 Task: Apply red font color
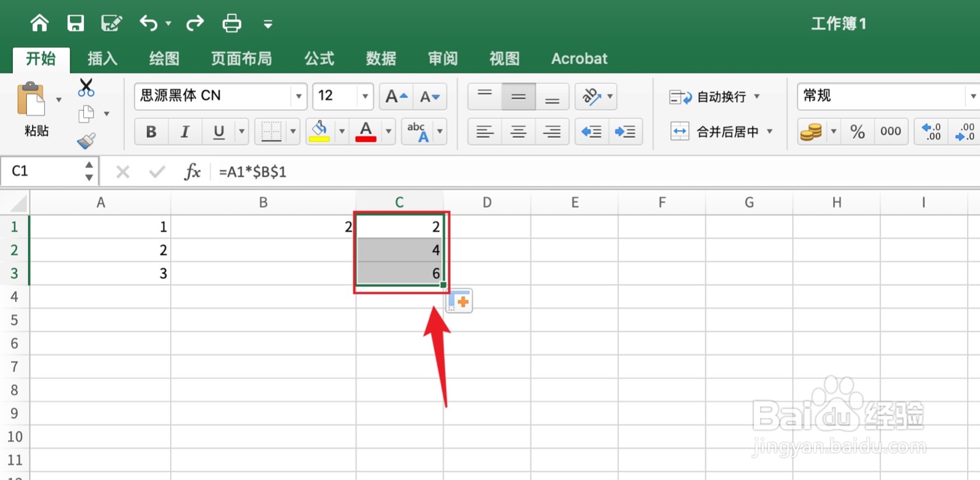(366, 132)
